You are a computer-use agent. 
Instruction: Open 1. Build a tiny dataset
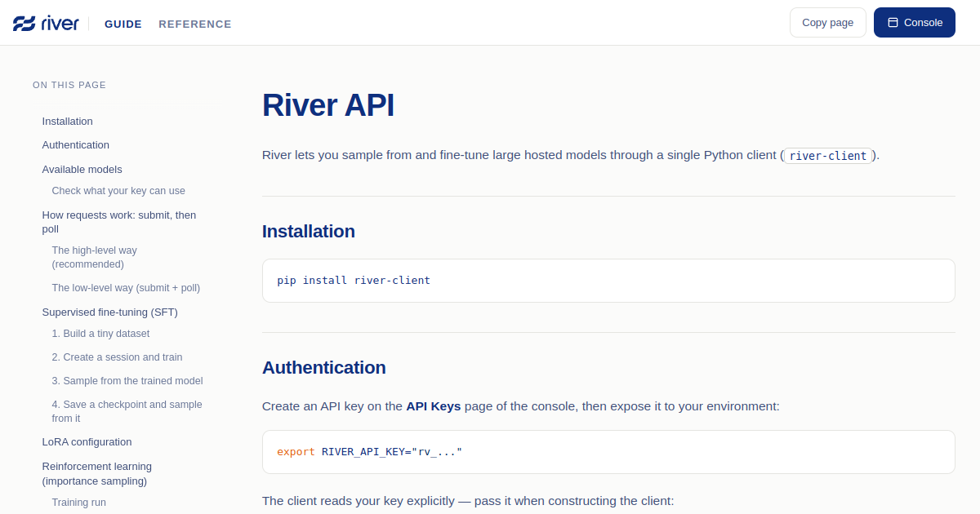click(100, 334)
